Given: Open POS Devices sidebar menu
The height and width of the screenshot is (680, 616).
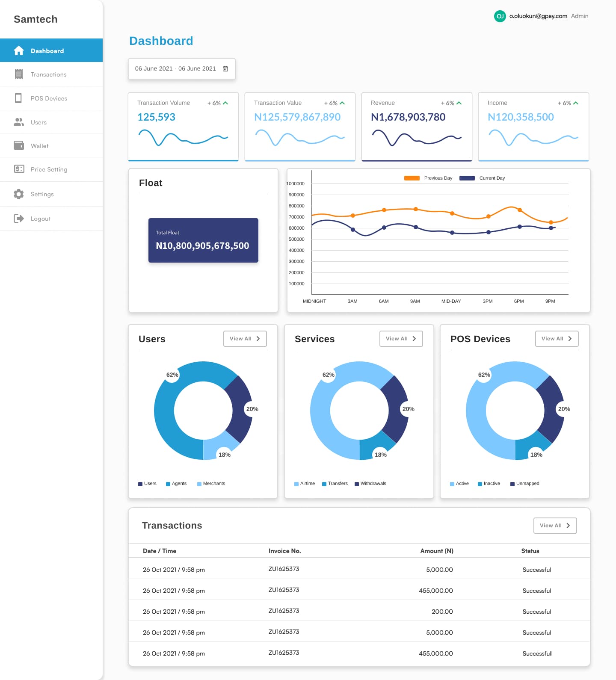Looking at the screenshot, I should [51, 98].
